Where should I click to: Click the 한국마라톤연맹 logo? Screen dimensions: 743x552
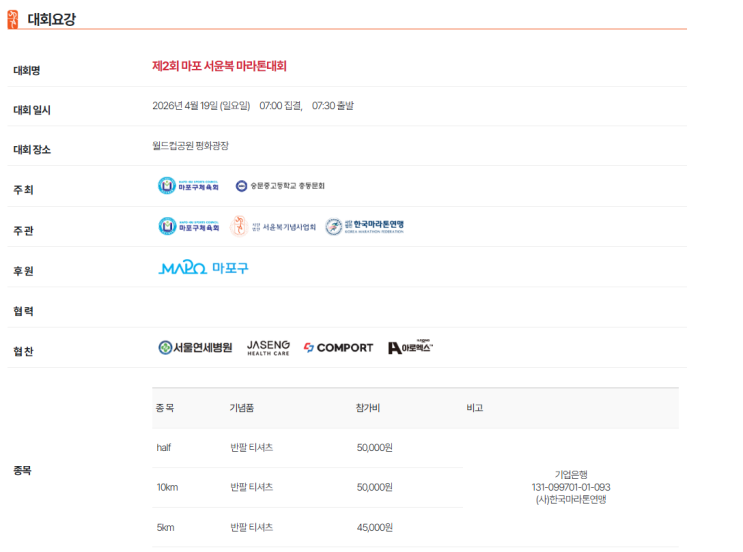click(x=364, y=226)
